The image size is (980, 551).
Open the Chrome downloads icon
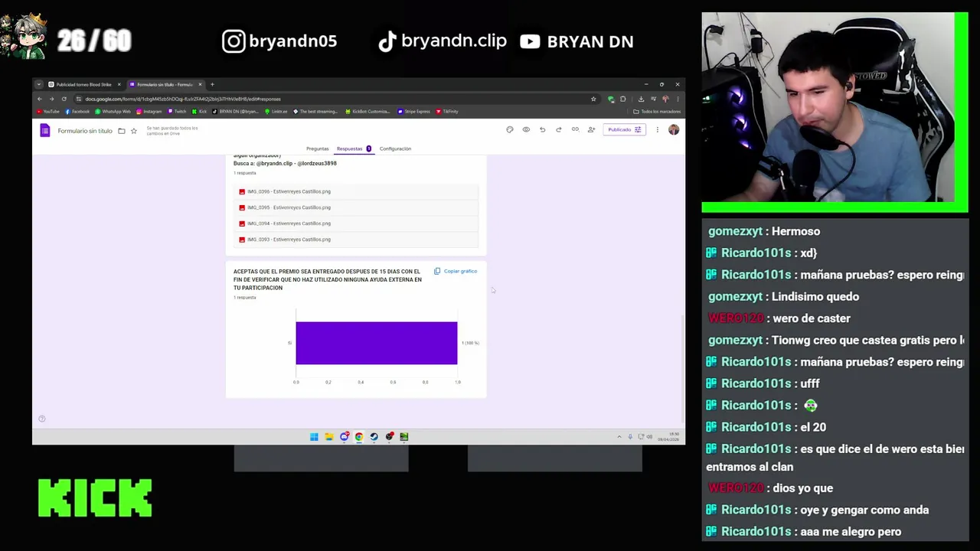[641, 99]
